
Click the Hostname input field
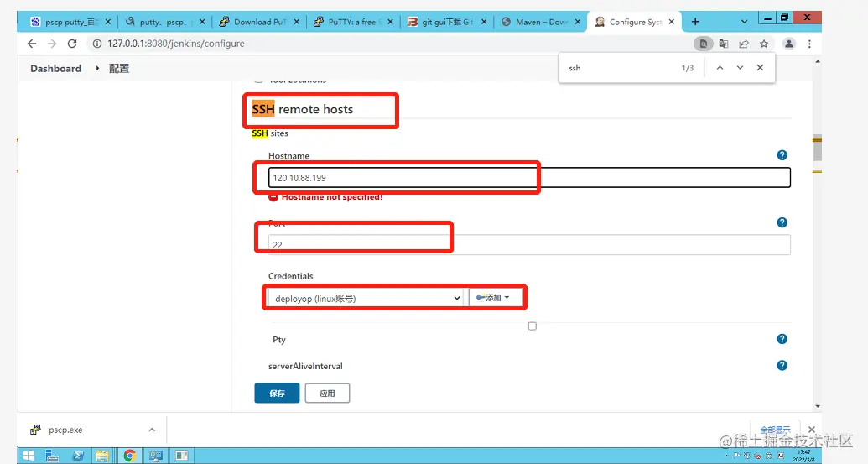coord(529,178)
